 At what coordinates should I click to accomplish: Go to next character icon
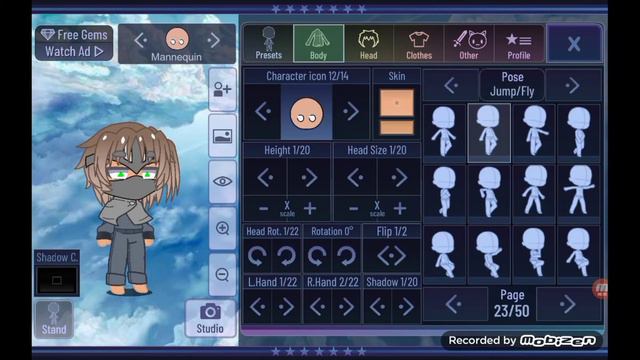[x=351, y=111]
